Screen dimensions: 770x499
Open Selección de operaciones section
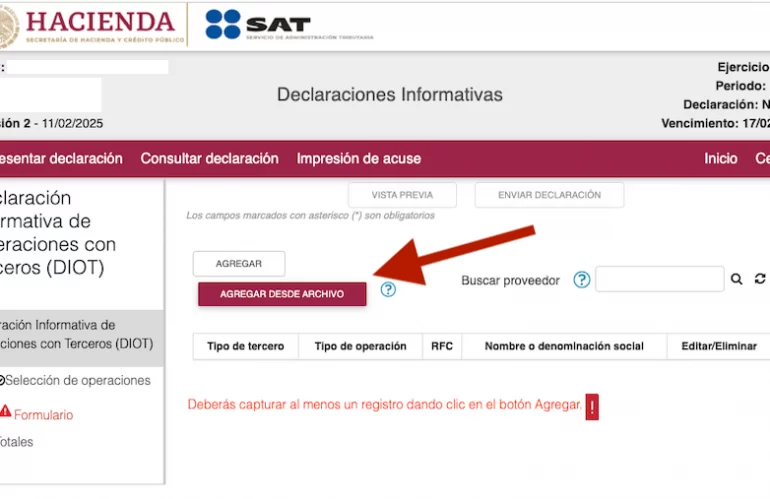click(77, 380)
